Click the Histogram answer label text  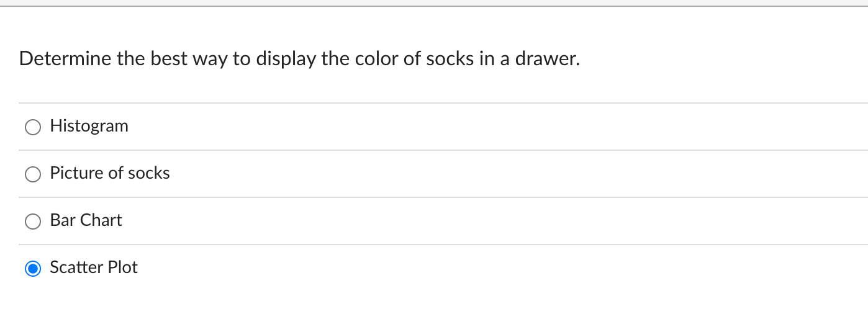pyautogui.click(x=89, y=127)
